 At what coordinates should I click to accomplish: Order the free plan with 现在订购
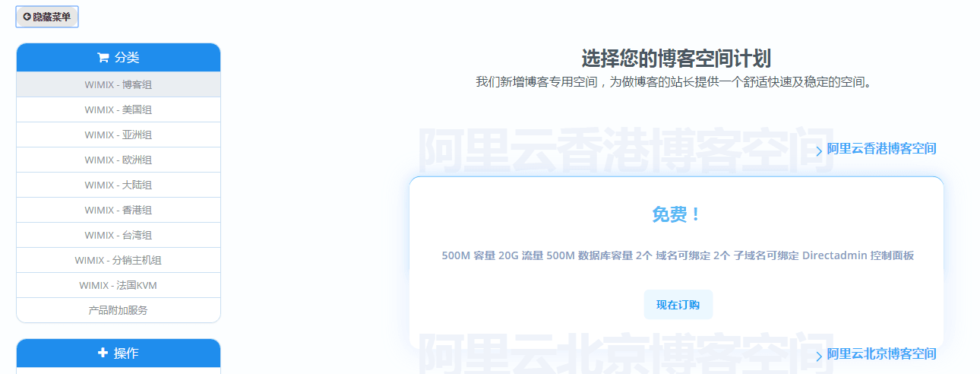coord(678,305)
